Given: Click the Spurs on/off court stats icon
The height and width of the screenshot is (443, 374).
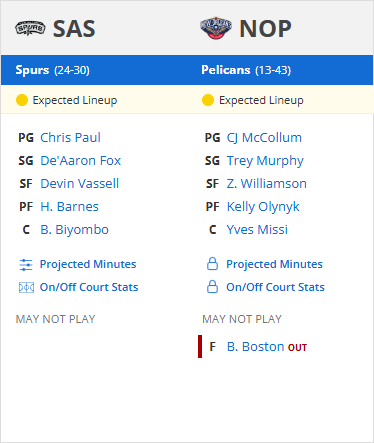Looking at the screenshot, I should pos(26,287).
